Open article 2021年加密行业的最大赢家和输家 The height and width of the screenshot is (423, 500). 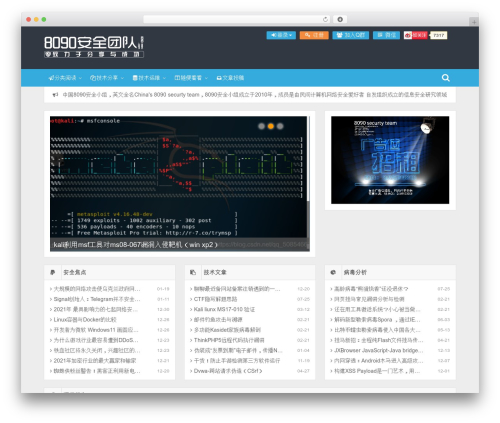click(95, 360)
